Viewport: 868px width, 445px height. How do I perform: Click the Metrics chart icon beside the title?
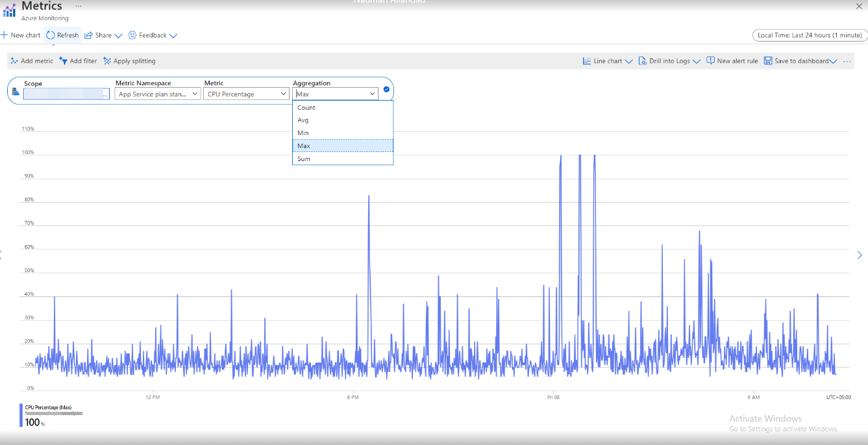9,10
